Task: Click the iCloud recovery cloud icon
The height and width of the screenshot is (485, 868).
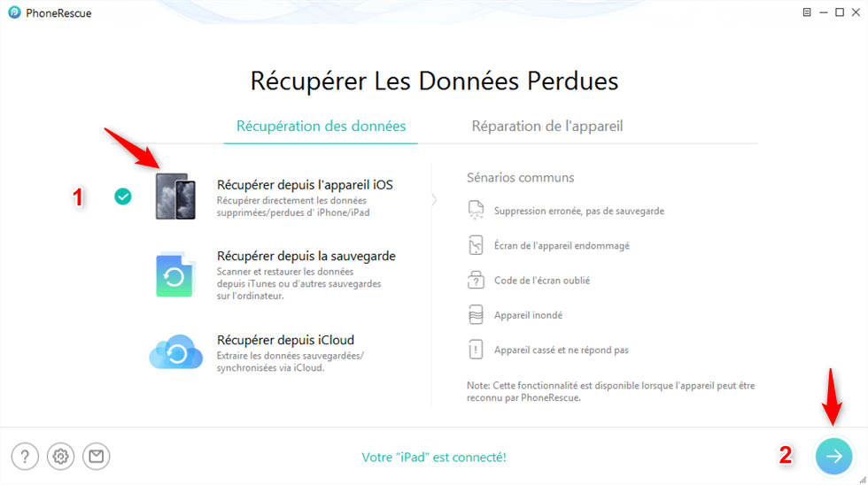Action: [176, 351]
